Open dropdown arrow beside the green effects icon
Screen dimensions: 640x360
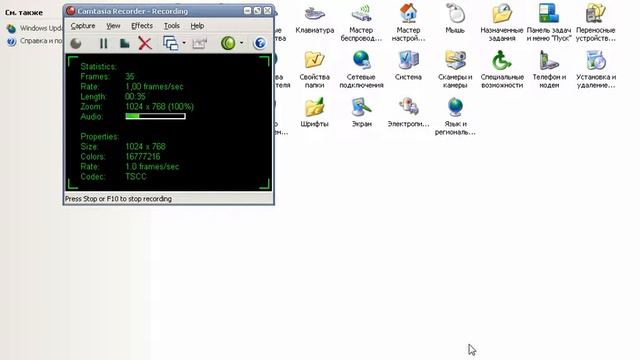242,43
